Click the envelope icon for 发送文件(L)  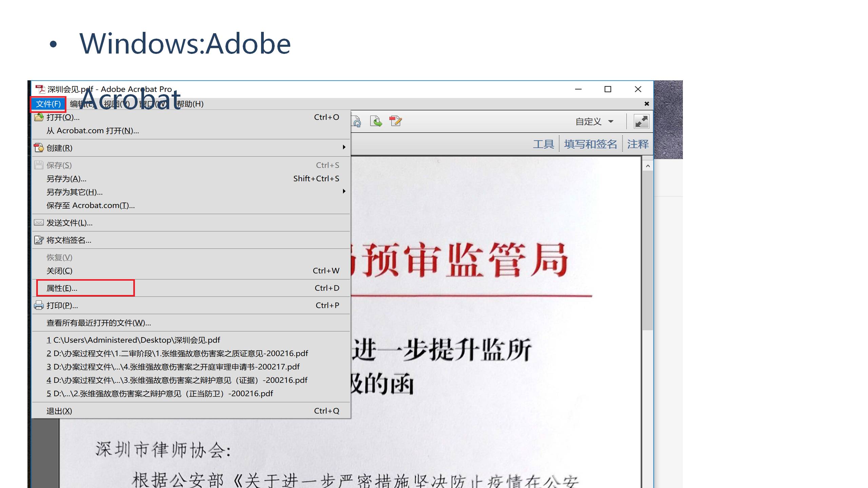point(39,223)
